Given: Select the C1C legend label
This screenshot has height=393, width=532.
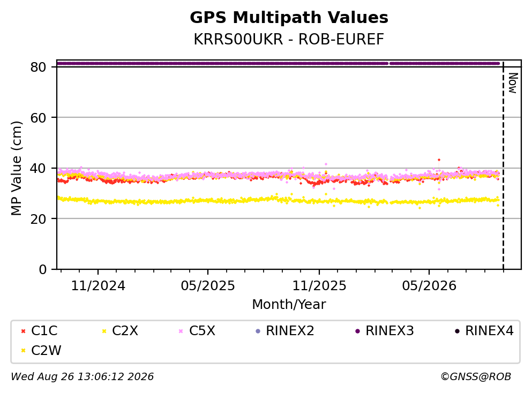Looking at the screenshot, I should (44, 330).
